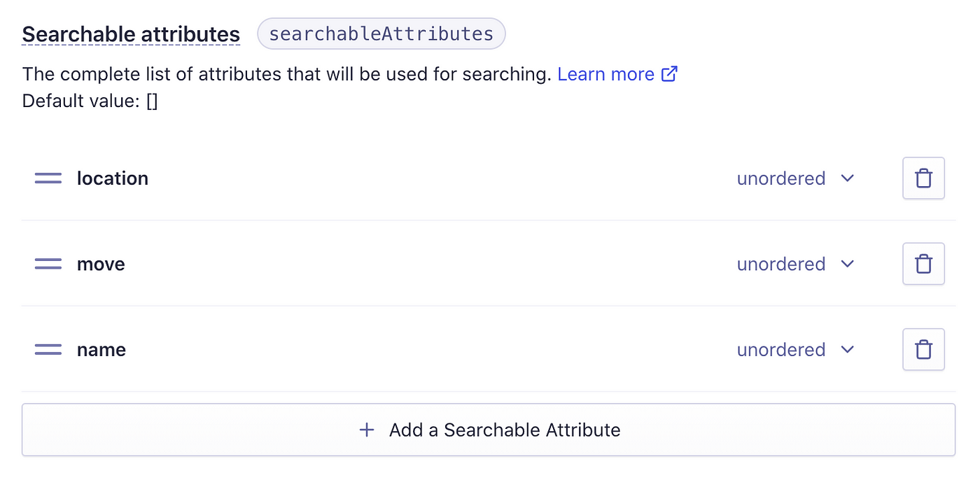Grab the drag handle beside location
Viewport: 980px width, 494px height.
point(48,178)
